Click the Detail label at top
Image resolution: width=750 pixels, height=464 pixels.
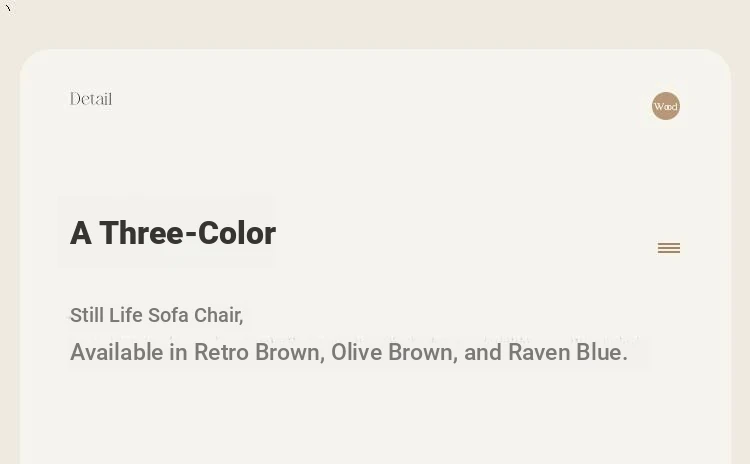[91, 99]
